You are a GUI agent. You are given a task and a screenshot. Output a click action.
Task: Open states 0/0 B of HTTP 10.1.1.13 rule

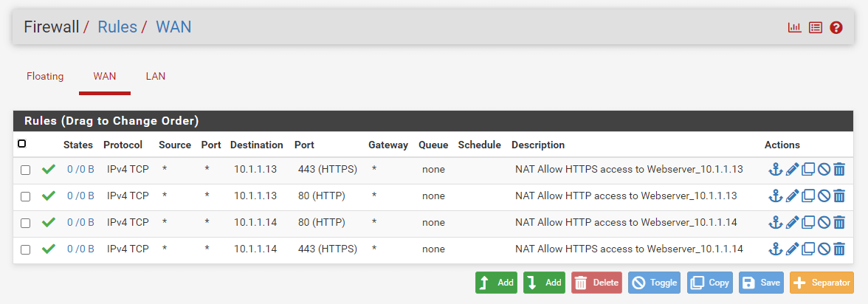[x=81, y=196]
